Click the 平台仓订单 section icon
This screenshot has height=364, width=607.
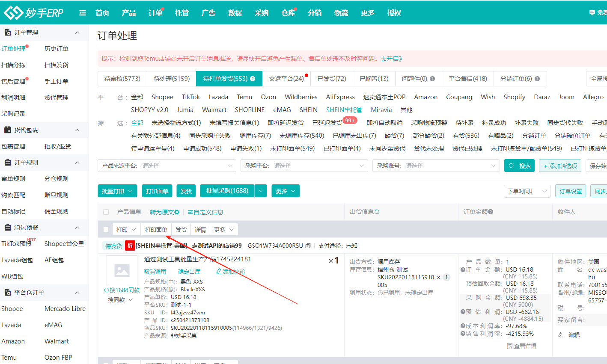(7, 293)
